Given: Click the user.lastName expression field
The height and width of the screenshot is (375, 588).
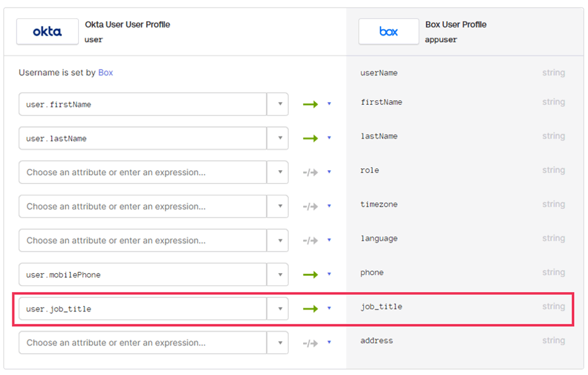Looking at the screenshot, I should 143,138.
